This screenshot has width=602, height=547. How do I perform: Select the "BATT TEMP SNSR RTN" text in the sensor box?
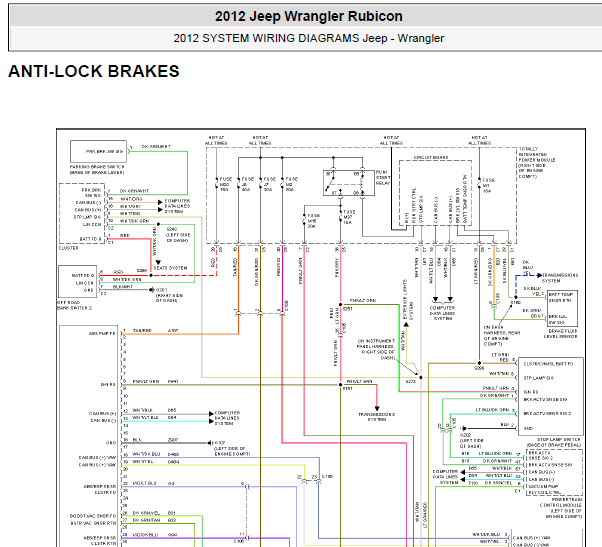560,297
